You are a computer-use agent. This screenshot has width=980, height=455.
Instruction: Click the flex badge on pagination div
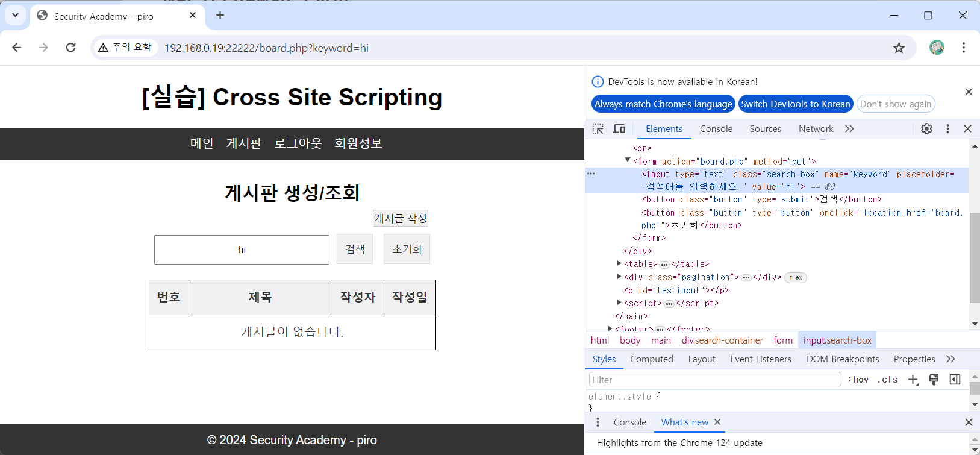(796, 277)
